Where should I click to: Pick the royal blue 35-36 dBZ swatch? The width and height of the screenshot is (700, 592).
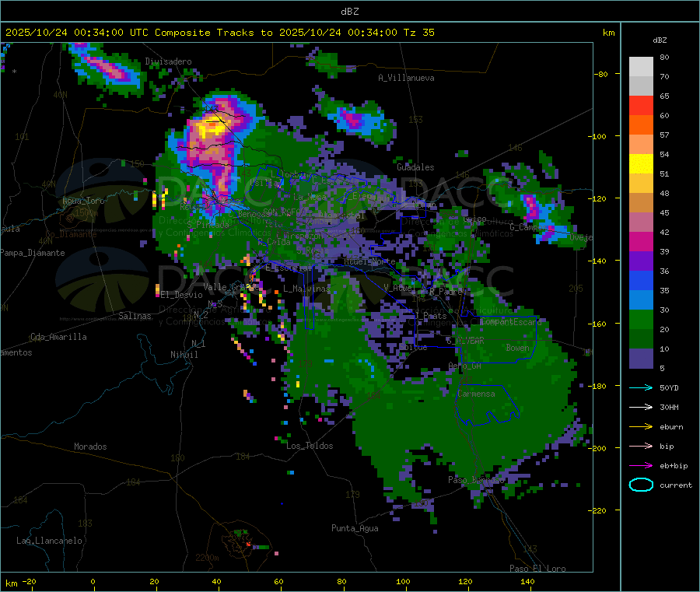(x=641, y=281)
